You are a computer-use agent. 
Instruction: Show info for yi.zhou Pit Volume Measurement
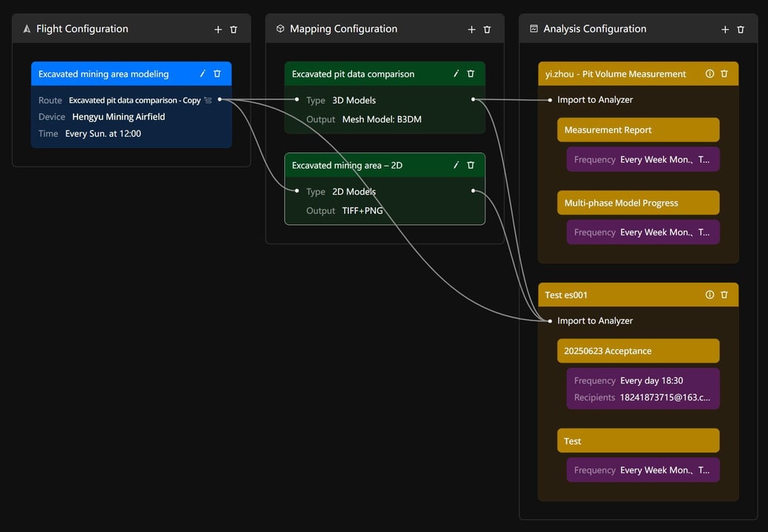710,74
